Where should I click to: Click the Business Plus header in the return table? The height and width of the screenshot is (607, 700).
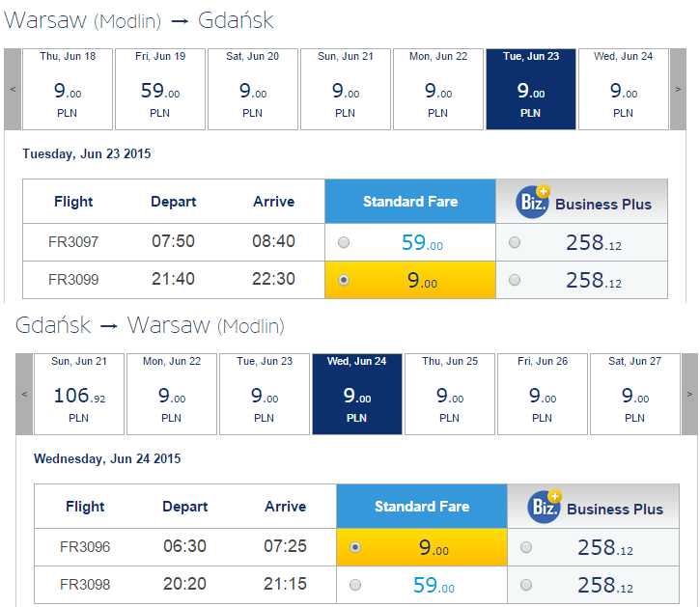tap(593, 507)
